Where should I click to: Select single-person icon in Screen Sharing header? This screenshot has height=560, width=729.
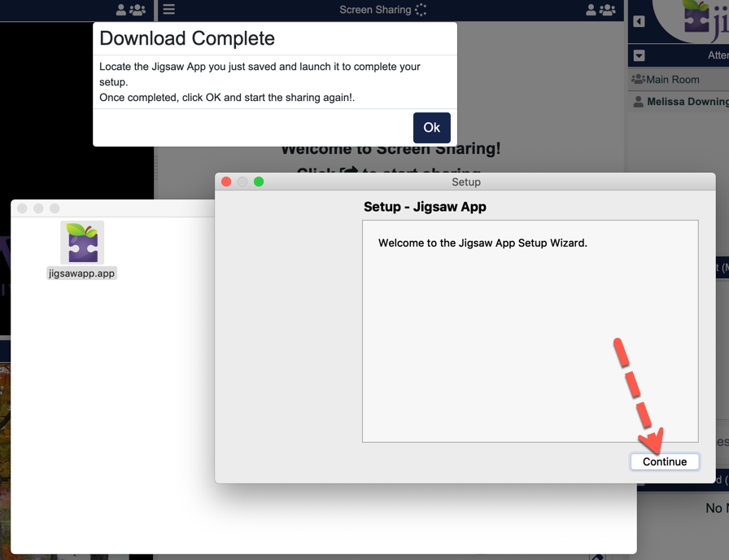[x=591, y=10]
